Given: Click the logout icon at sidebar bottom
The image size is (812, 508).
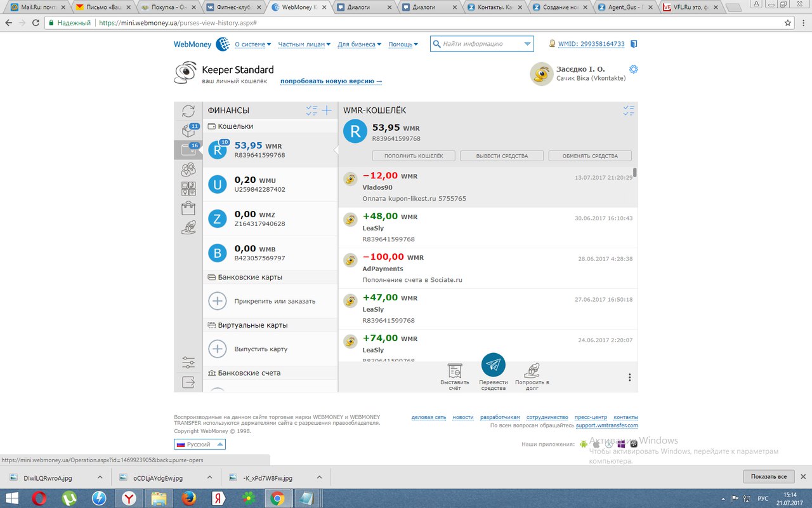Looking at the screenshot, I should (188, 382).
